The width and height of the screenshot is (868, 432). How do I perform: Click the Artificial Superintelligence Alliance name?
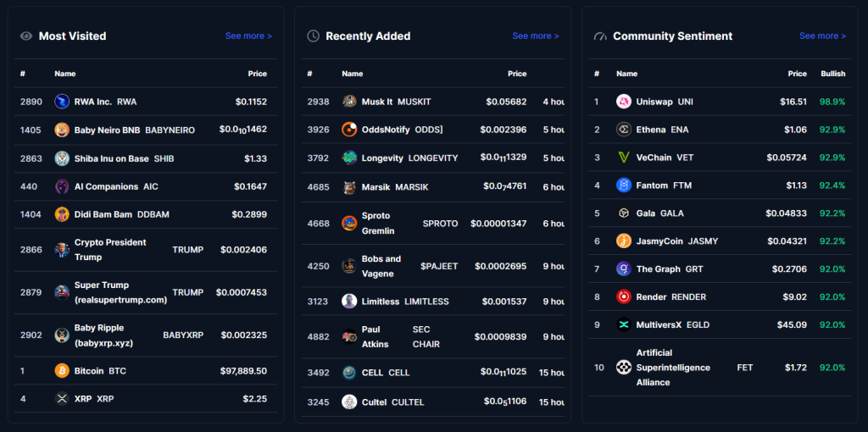[673, 368]
